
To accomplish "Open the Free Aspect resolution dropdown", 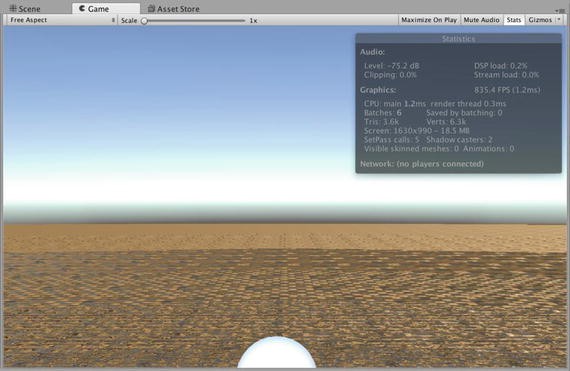I will click(x=62, y=20).
